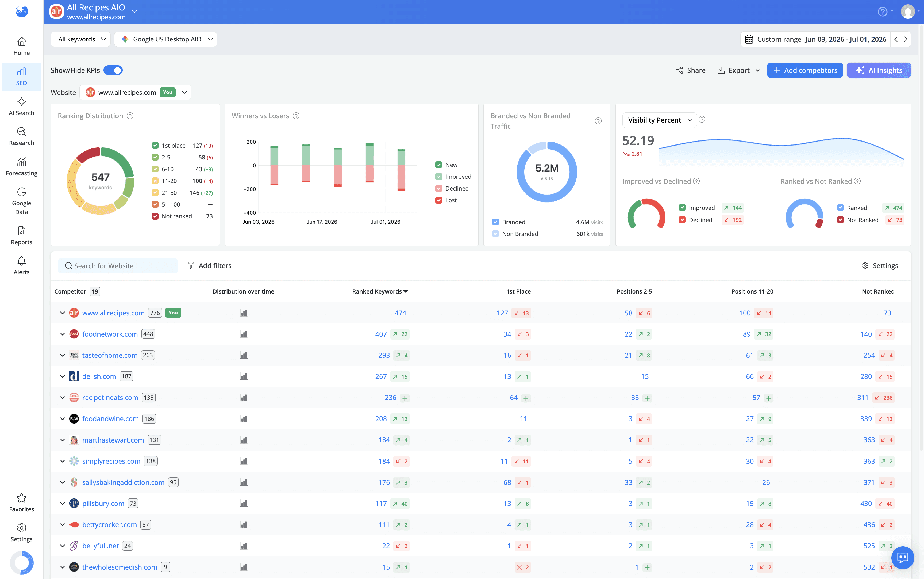The image size is (924, 579).
Task: Switch to SEO section in sidebar
Action: 21,77
